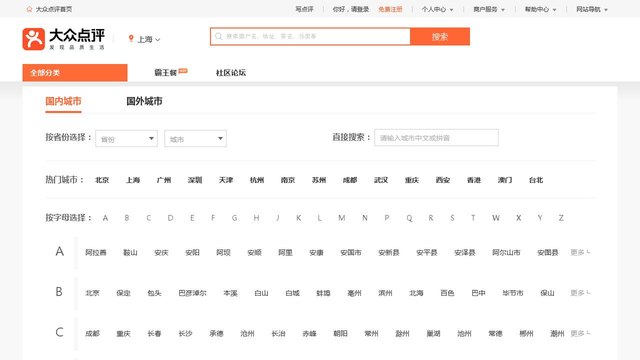This screenshot has height=360, width=640.
Task: Jump to letter M in 按字母选择
Action: pos(342,218)
